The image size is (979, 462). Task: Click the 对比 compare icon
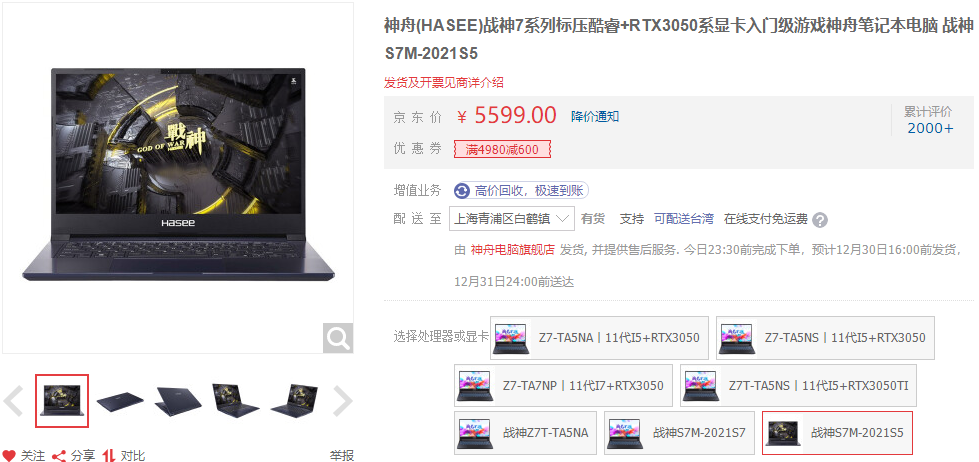tap(110, 455)
